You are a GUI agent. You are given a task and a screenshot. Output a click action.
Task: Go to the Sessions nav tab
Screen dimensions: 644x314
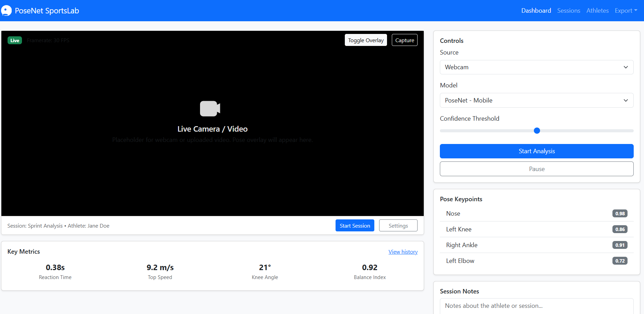pyautogui.click(x=569, y=11)
